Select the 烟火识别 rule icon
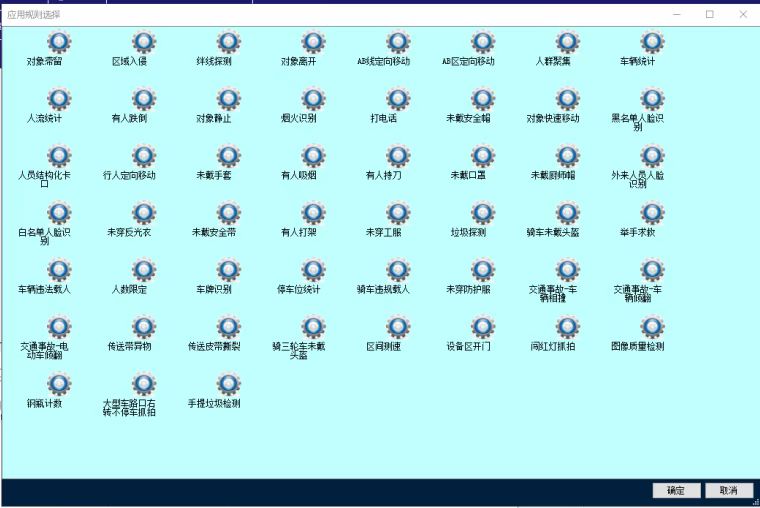 [x=313, y=99]
